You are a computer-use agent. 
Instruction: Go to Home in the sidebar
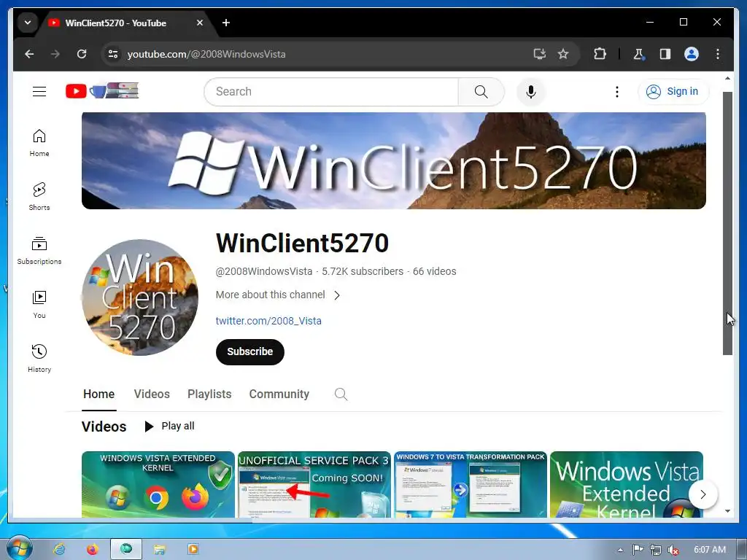[x=39, y=142]
